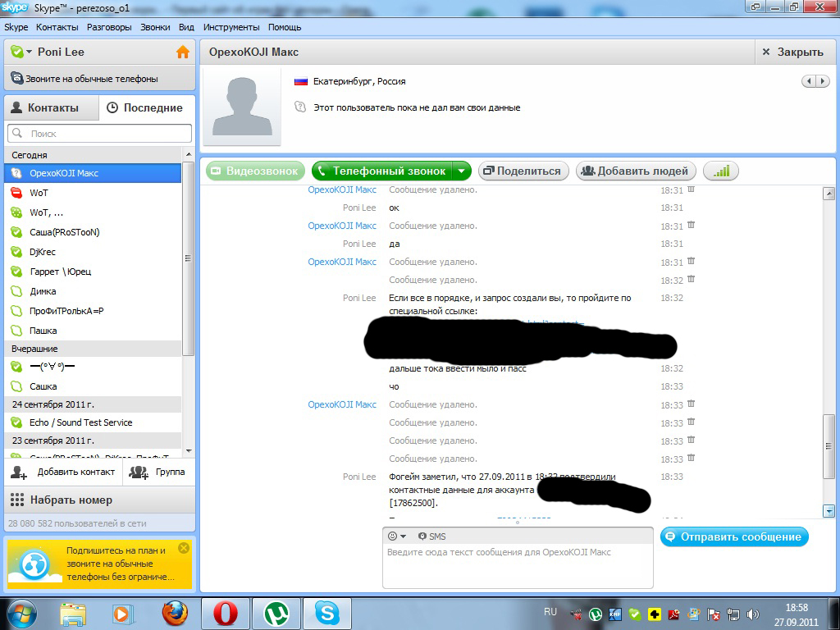The height and width of the screenshot is (630, 840).
Task: Click the Закрыть button for the conversation
Action: [792, 52]
